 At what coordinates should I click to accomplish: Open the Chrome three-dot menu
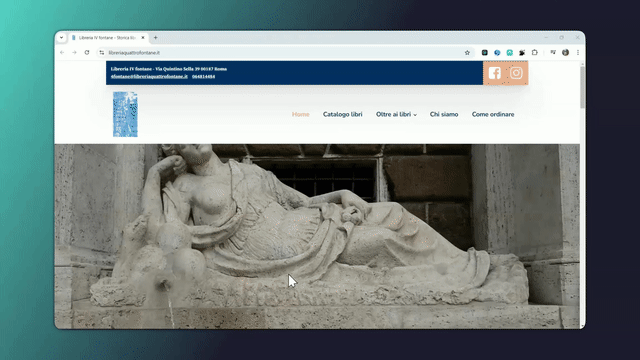[578, 53]
